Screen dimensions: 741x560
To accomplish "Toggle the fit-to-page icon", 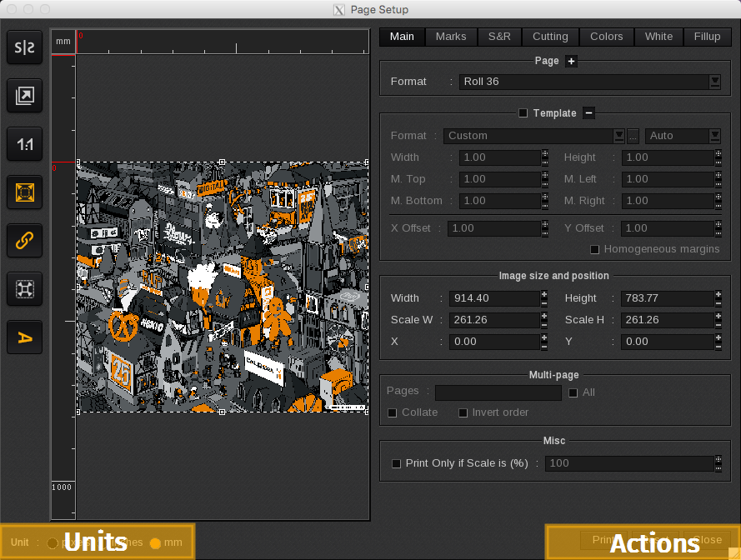I will [x=25, y=192].
